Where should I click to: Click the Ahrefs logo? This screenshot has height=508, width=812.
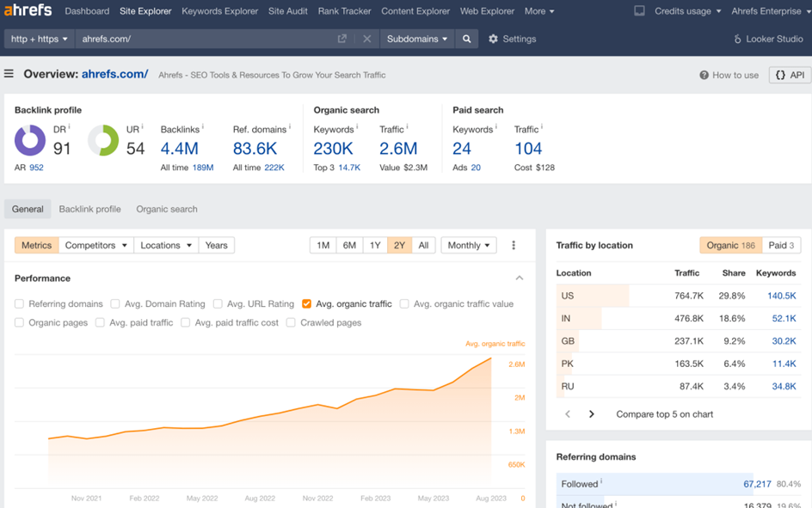point(28,9)
